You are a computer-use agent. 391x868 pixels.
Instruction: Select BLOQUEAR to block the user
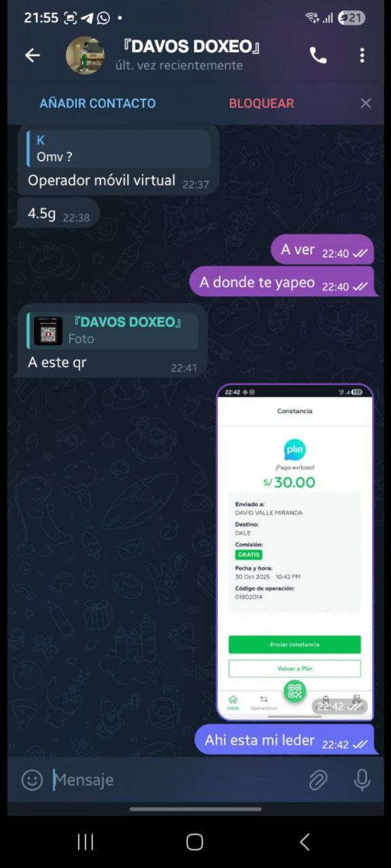[x=261, y=103]
